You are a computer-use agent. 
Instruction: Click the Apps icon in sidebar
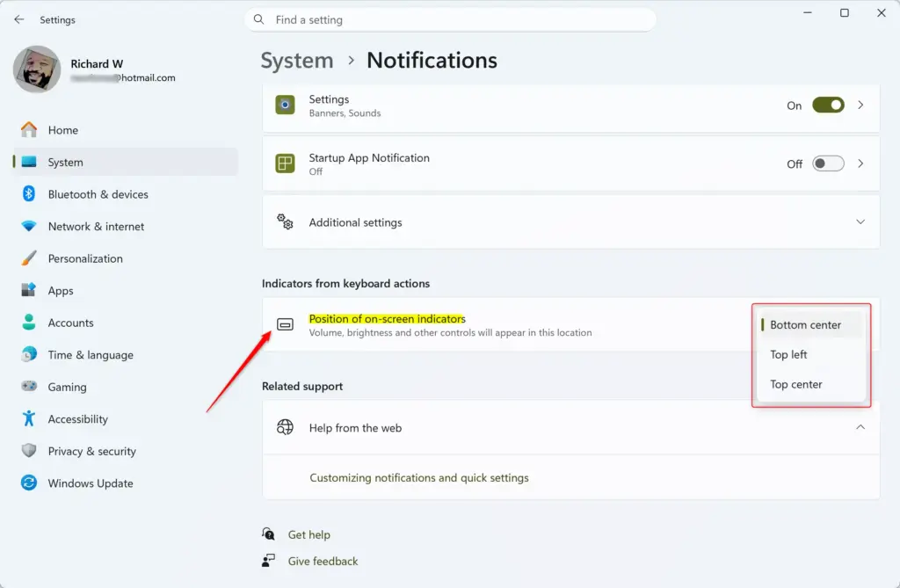[x=29, y=290]
